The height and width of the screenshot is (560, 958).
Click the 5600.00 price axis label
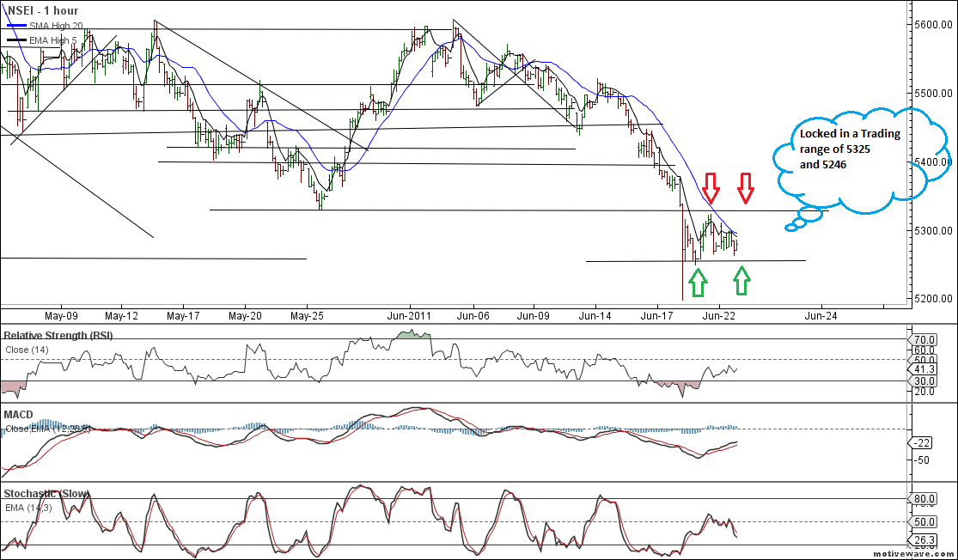935,24
